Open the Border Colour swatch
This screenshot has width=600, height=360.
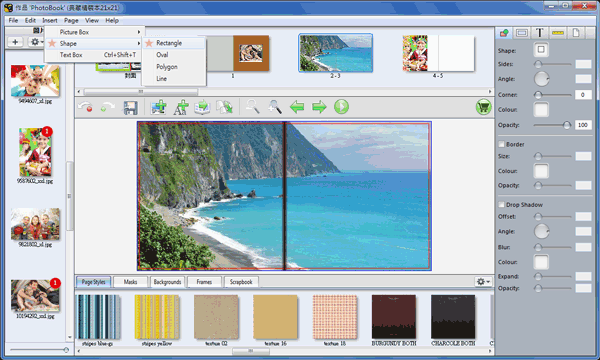[541, 171]
